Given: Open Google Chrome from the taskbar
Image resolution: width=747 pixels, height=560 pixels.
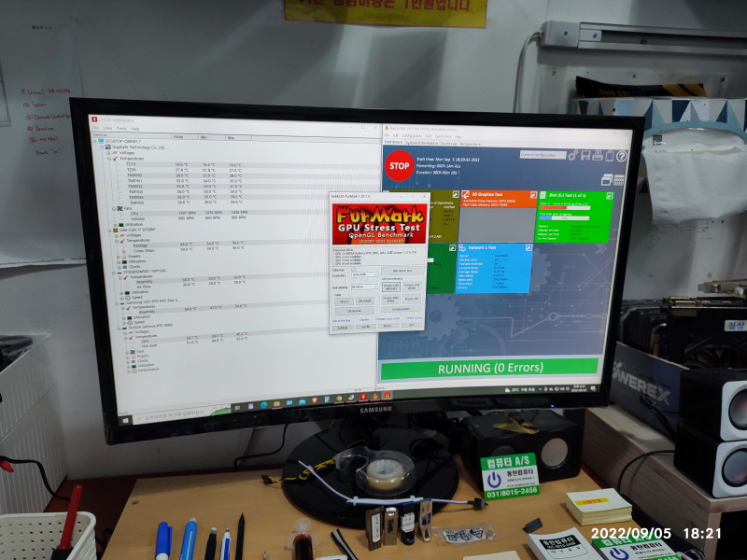Looking at the screenshot, I should pos(339,399).
